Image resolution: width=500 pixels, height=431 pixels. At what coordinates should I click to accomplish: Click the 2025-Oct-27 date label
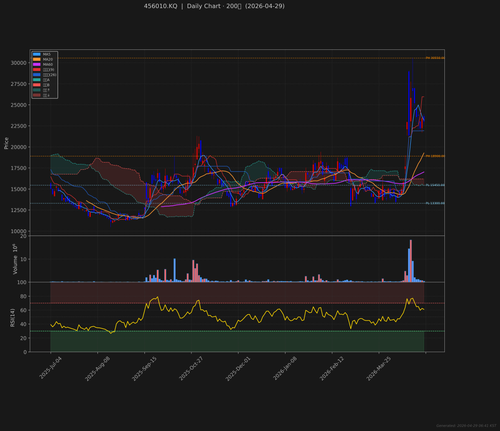191,368
